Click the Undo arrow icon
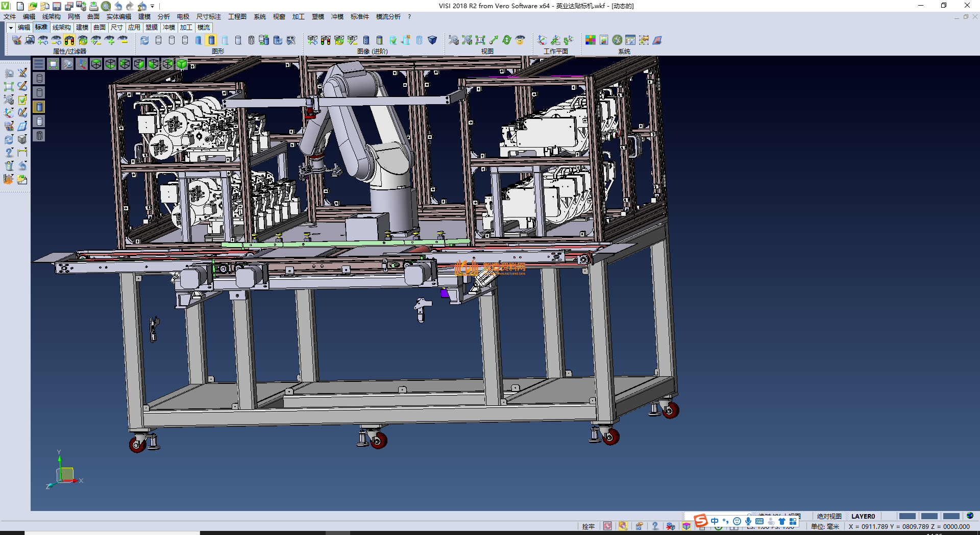Screen dimensions: 980x535 [x=118, y=6]
